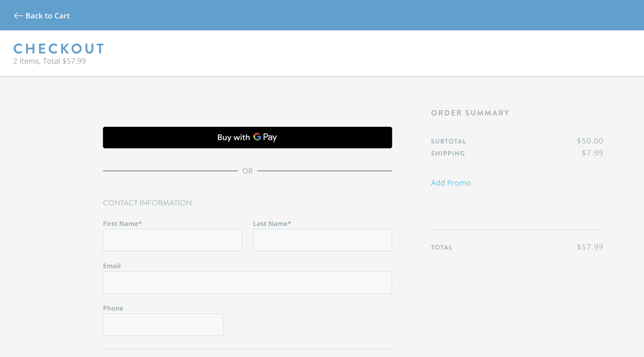Click the 2 Items Total $57.99 subtitle

50,61
